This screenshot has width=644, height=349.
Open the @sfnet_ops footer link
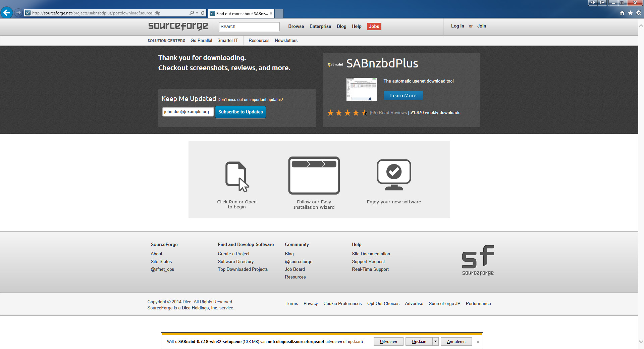(x=162, y=269)
